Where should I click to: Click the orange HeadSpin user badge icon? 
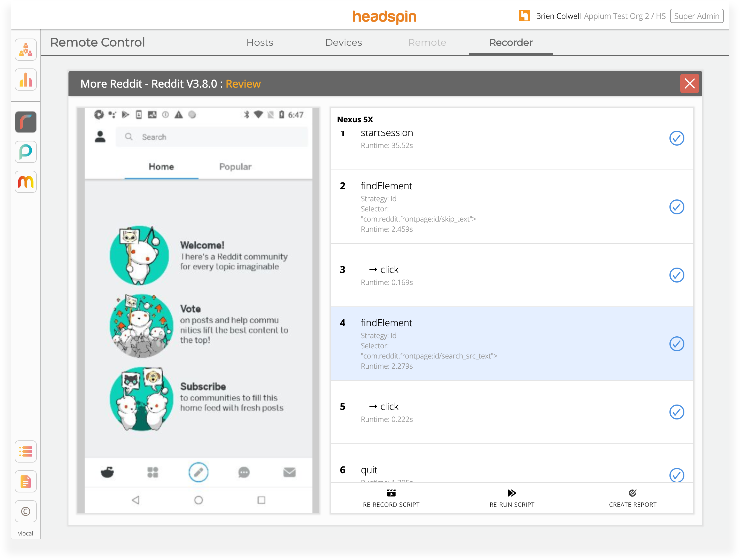coord(524,16)
